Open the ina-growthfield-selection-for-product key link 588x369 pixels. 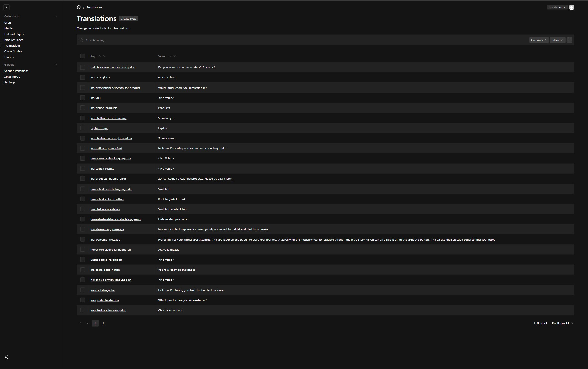pos(115,88)
